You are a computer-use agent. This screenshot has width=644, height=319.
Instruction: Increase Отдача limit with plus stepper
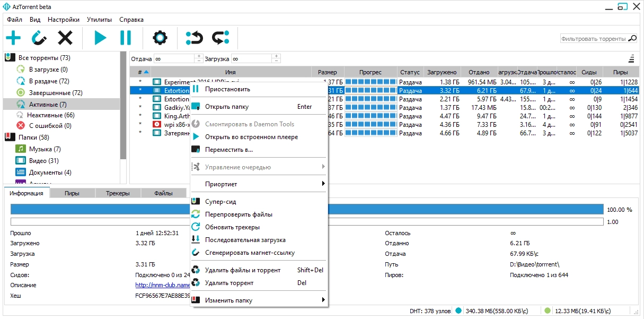click(x=199, y=56)
